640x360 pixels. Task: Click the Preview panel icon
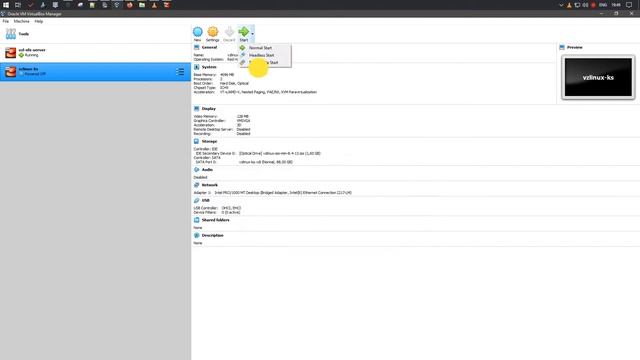pos(562,47)
